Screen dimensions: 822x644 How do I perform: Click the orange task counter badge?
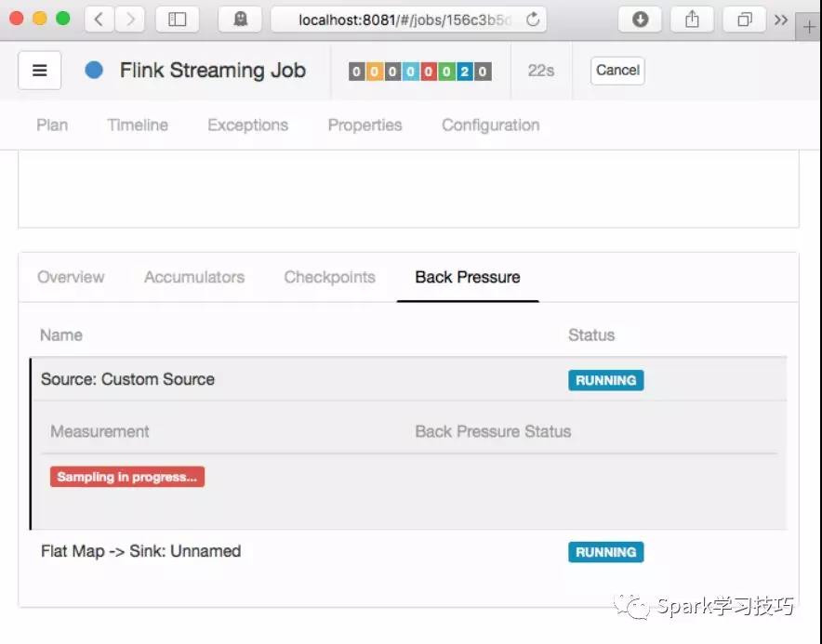pos(375,72)
